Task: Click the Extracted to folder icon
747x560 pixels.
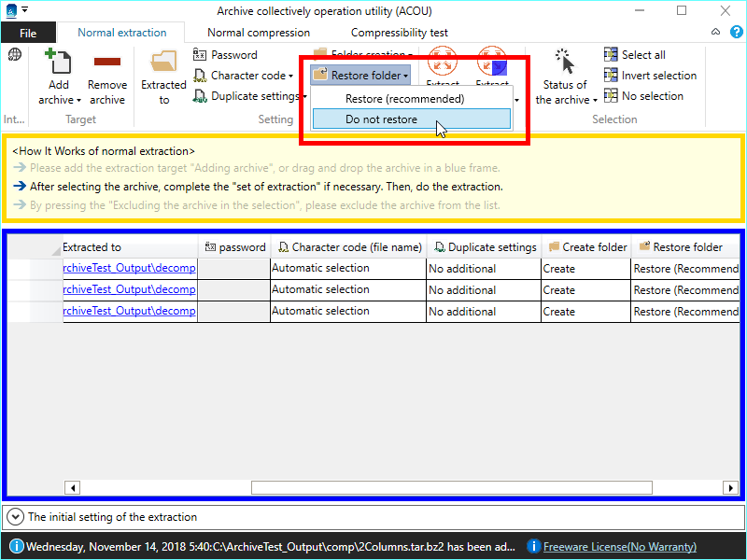Action: click(x=164, y=63)
